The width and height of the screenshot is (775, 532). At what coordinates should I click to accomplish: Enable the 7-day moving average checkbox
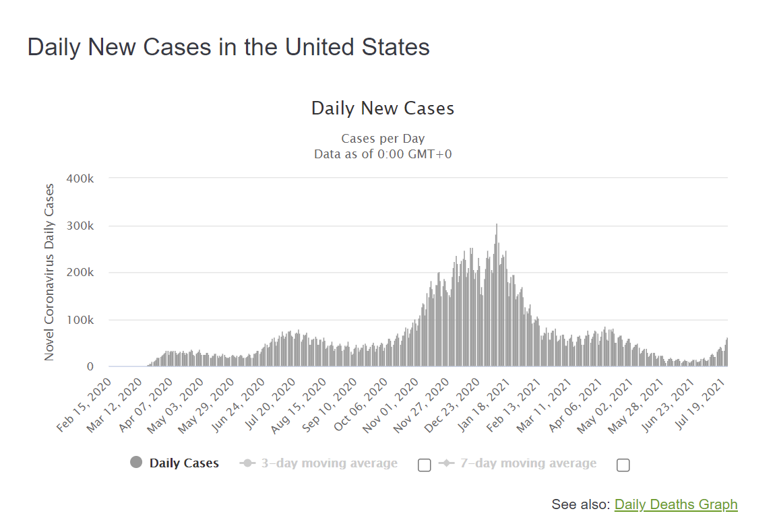(623, 465)
